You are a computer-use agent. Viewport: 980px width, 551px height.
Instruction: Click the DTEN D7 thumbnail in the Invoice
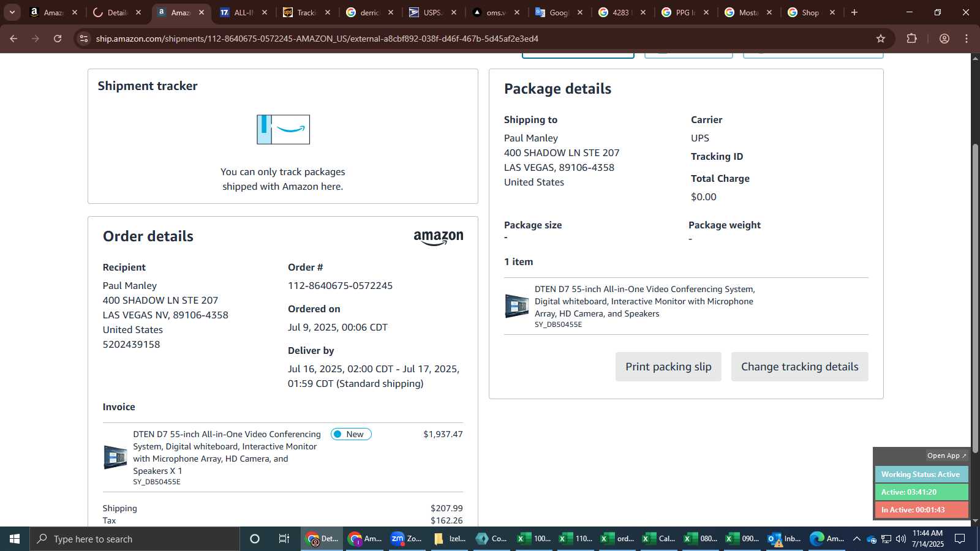115,457
